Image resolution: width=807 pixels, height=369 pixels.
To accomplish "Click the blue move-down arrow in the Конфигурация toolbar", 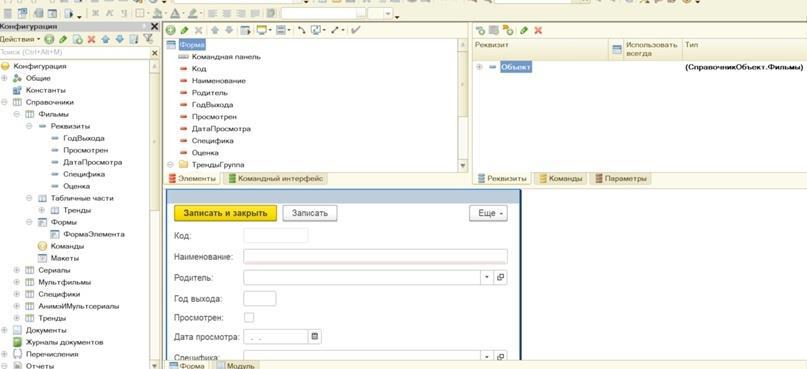I will click(x=119, y=39).
